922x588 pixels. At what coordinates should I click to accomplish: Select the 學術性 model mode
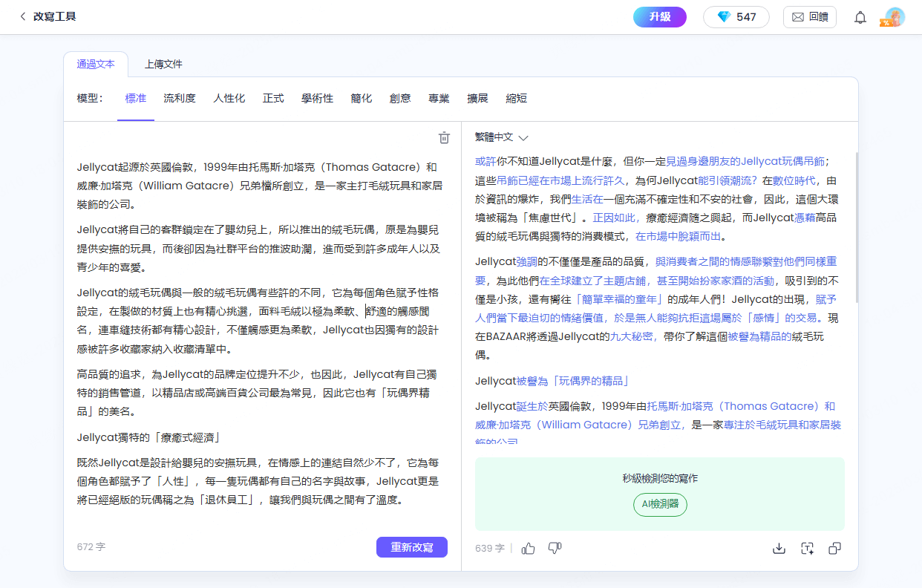[317, 98]
